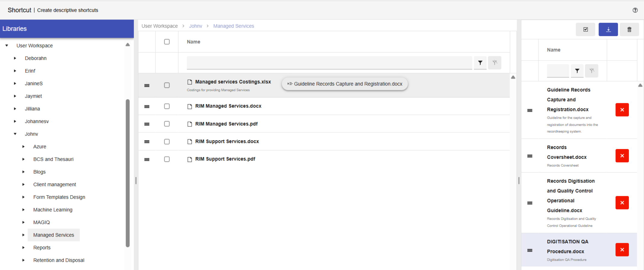Viewport: 644px width, 270px height.
Task: Toggle the select-all checkbox in Name header
Action: click(167, 42)
